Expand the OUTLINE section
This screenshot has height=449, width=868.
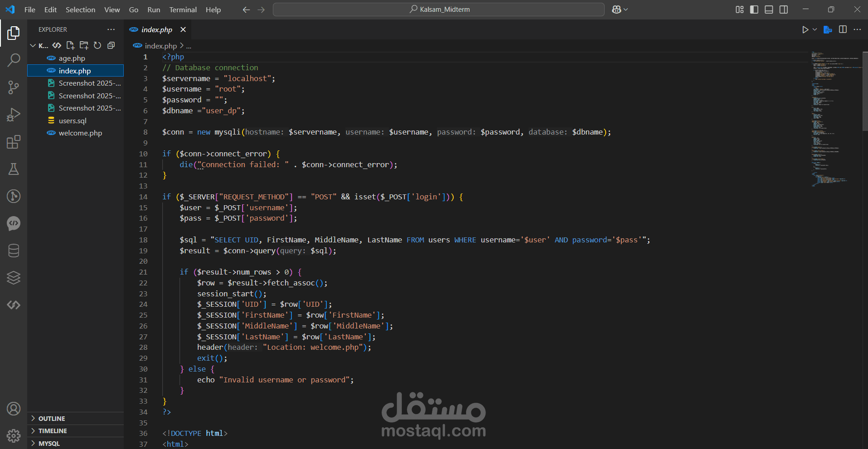pyautogui.click(x=75, y=419)
